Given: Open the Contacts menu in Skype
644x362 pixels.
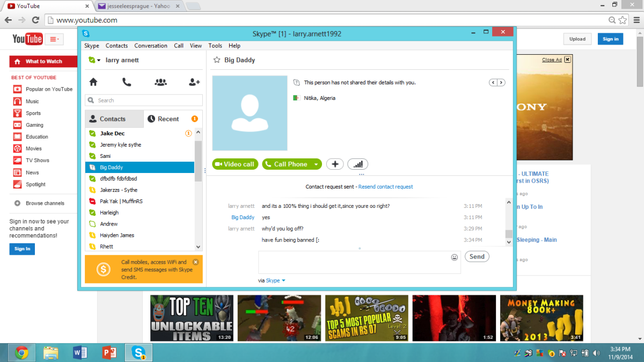Looking at the screenshot, I should [x=116, y=46].
